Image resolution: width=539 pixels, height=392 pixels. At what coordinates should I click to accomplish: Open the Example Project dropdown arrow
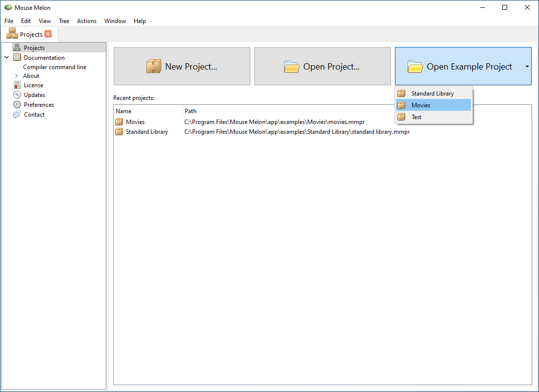click(527, 66)
